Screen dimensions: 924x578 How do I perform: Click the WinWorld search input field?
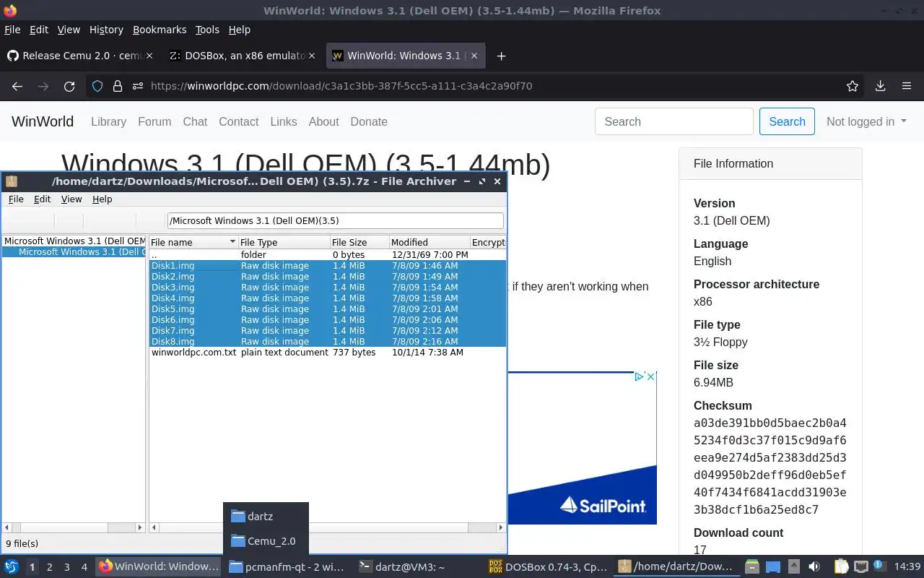[674, 121]
